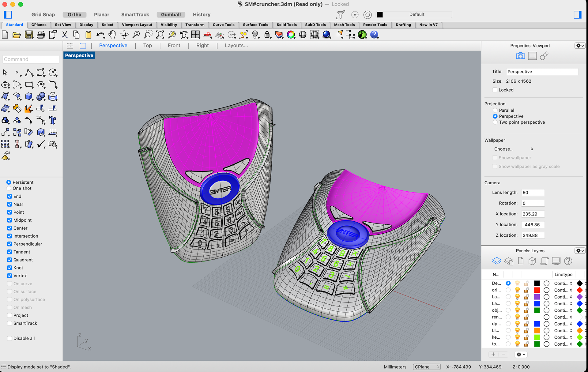The image size is (588, 372).
Task: Click the Lens length input field
Action: [533, 193]
